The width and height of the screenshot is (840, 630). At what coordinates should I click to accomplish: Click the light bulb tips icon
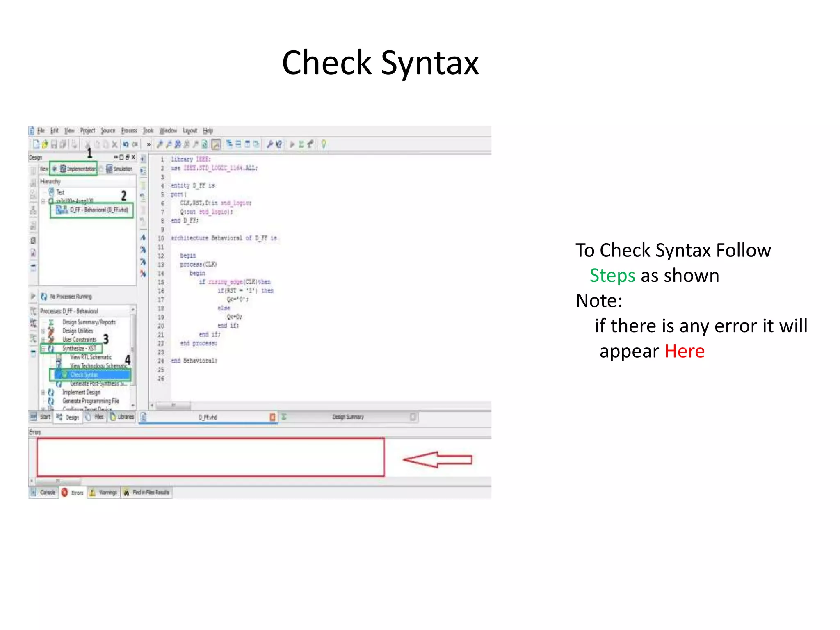click(324, 144)
